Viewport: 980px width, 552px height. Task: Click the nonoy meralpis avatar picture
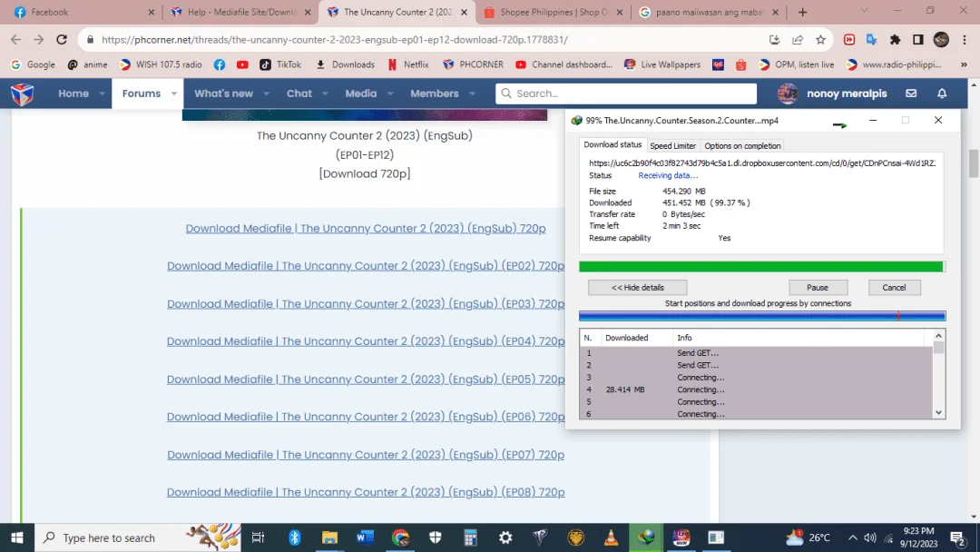[x=788, y=94]
